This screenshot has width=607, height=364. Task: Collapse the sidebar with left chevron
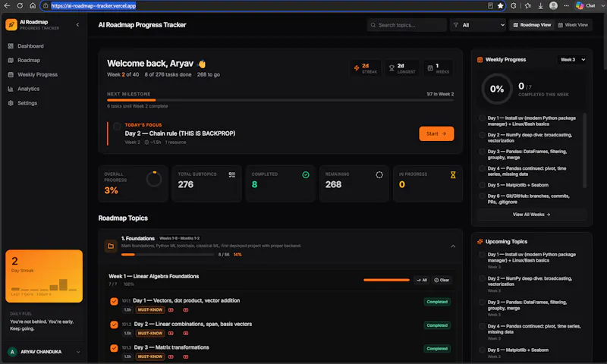tap(77, 25)
